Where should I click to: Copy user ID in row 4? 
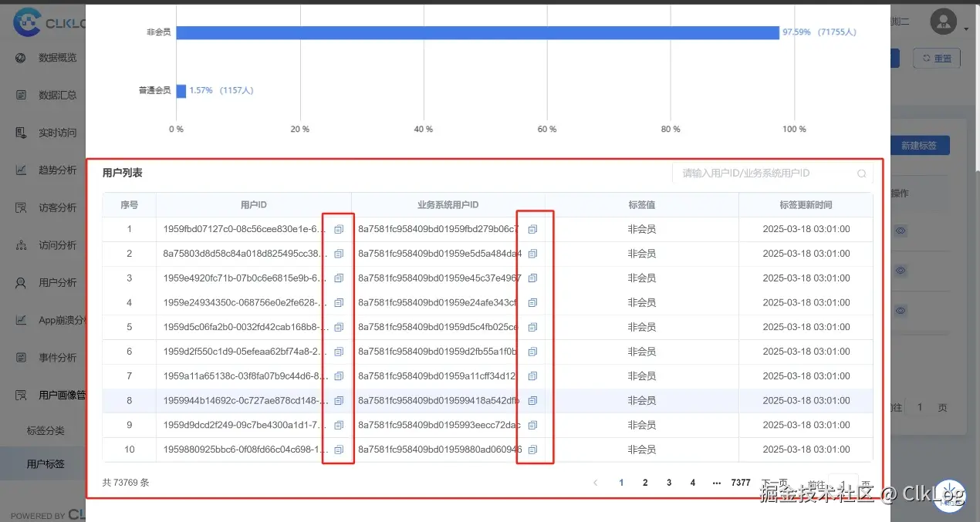click(x=339, y=303)
